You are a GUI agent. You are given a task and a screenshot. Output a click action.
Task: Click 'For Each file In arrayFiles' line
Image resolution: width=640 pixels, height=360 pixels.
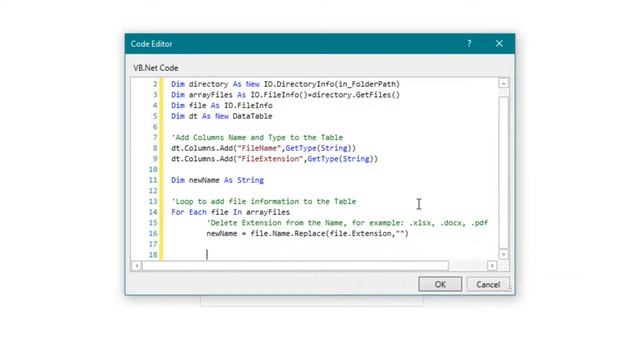(230, 212)
